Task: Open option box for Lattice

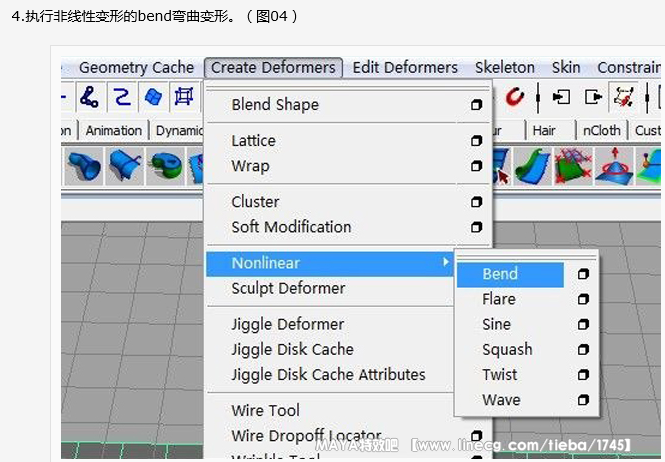Action: tap(476, 141)
